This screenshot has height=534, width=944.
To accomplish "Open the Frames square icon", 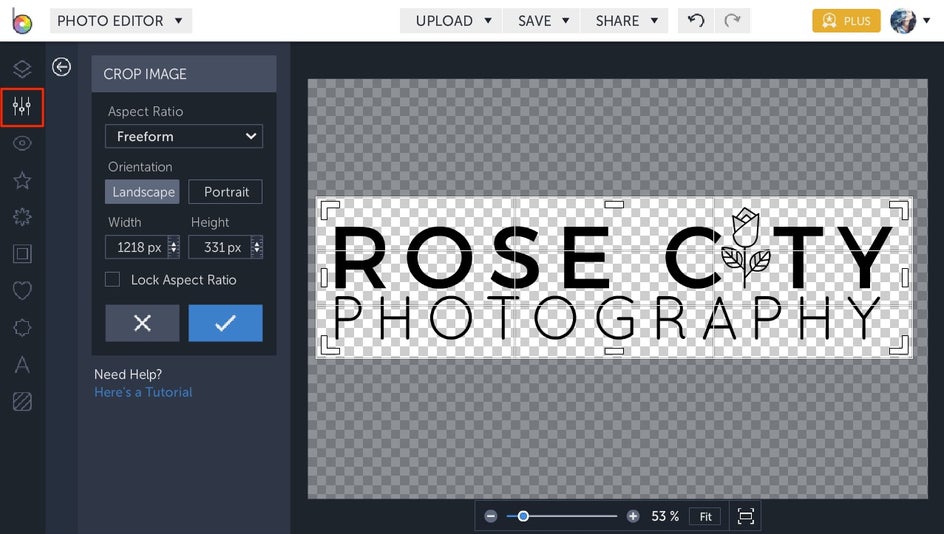I will 22,254.
